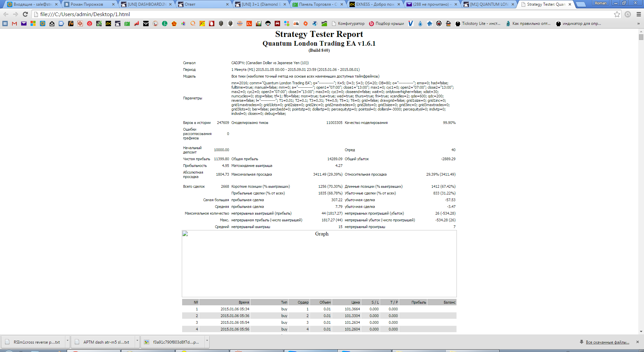The width and height of the screenshot is (644, 352).
Task: Open the yellow Exness bookmark icon
Action: pos(108,24)
